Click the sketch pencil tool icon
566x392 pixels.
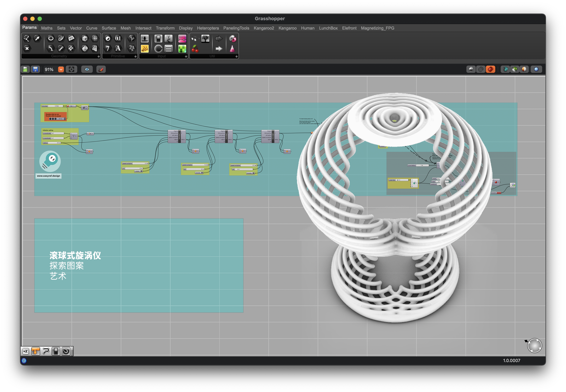coord(101,69)
